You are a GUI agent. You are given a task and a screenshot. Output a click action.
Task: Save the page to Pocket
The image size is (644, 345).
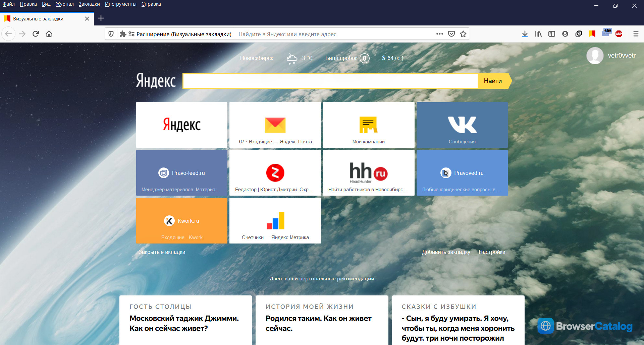451,34
